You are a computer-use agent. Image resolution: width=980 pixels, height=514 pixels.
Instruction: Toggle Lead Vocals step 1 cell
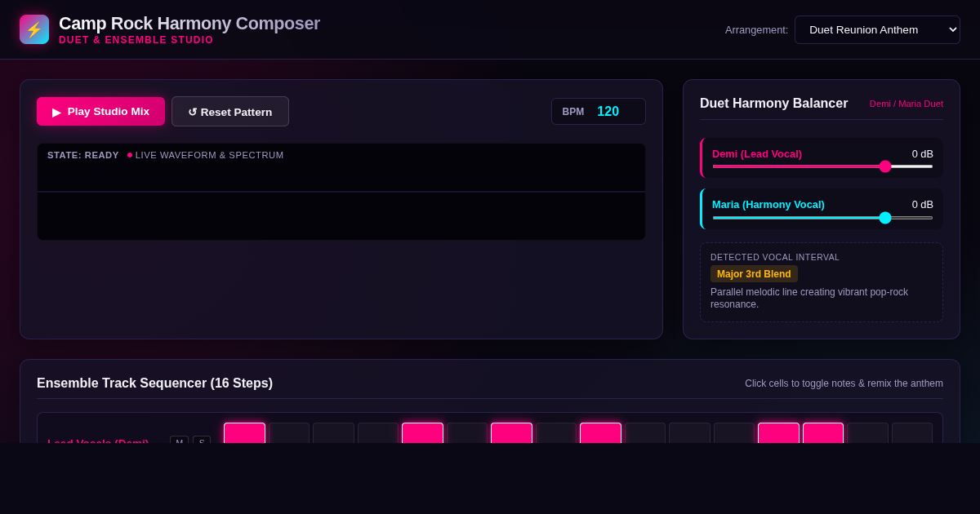click(245, 433)
